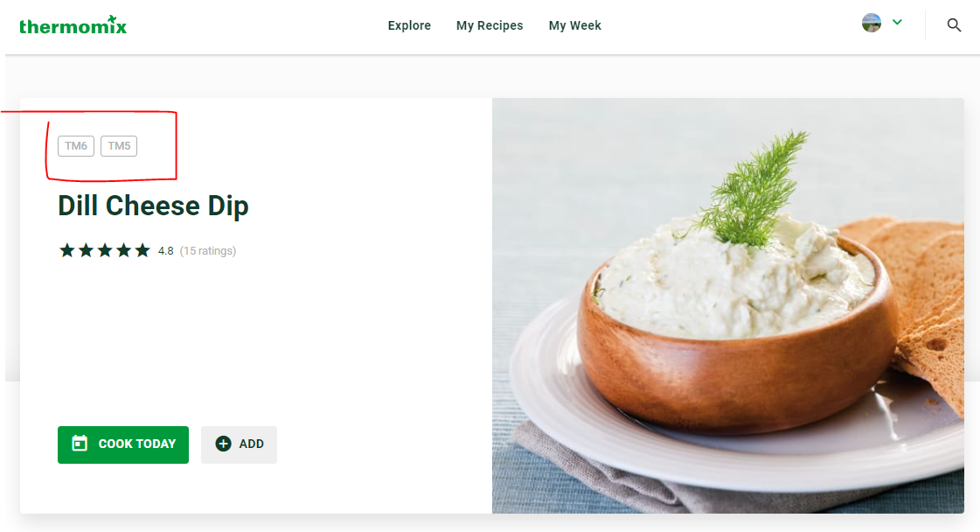Click the Dill Cheese Dip title

pyautogui.click(x=153, y=206)
